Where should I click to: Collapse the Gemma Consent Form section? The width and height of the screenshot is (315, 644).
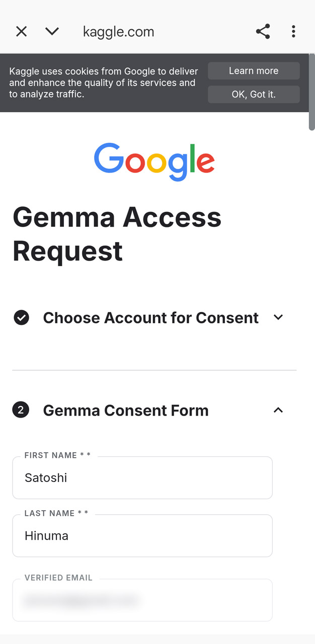click(x=278, y=410)
